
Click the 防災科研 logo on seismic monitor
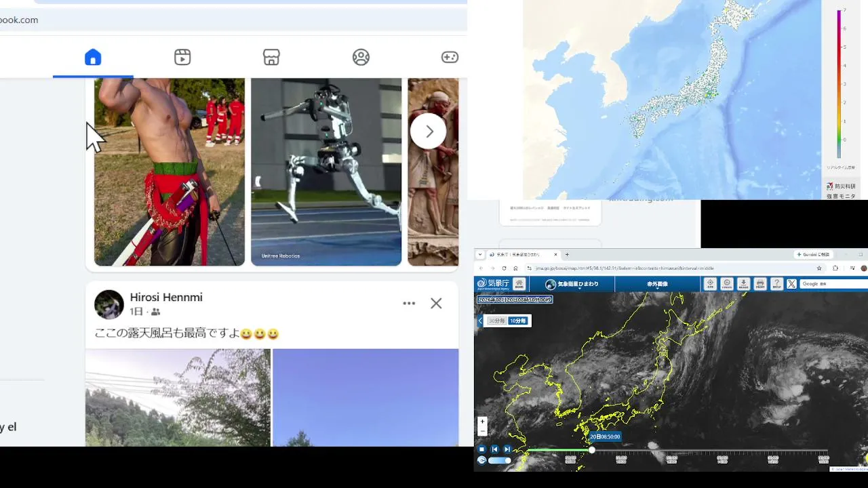pos(841,186)
